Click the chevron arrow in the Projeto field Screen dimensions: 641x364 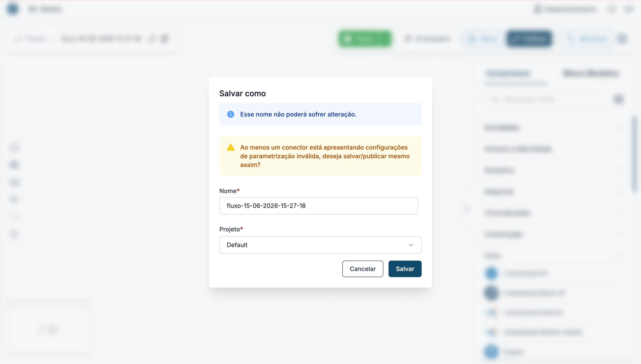click(411, 245)
